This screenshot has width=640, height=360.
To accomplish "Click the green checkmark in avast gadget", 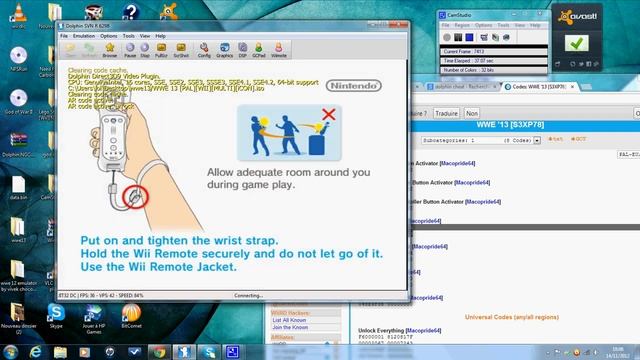I will coord(576,43).
